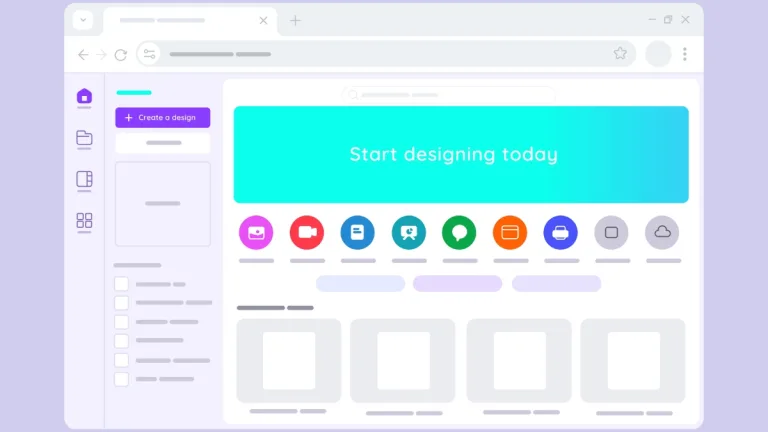768x432 pixels.
Task: Tick the third checkbox in the sidebar list
Action: (121, 322)
